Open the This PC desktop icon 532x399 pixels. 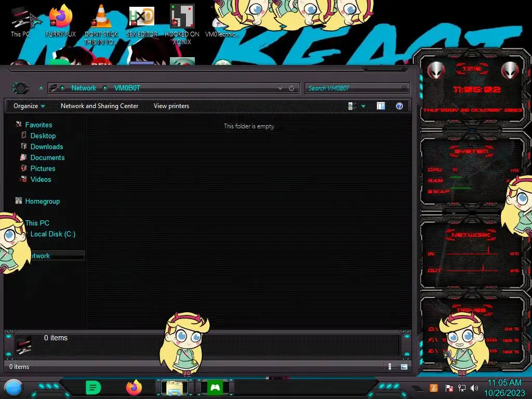click(x=20, y=22)
